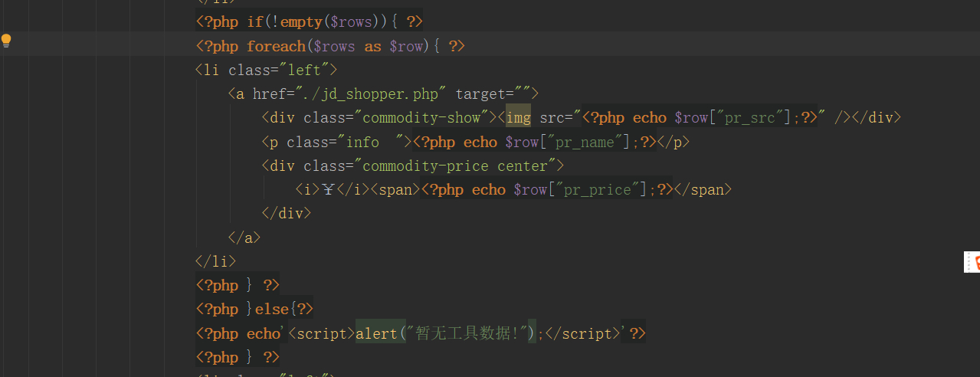
Task: Click the "echo" keyword before script tag
Action: (264, 333)
